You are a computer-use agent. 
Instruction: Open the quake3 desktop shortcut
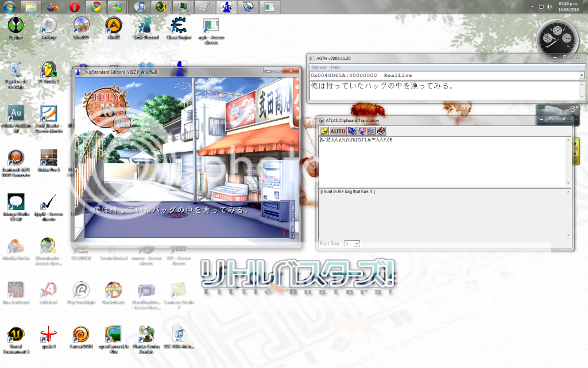tap(49, 337)
